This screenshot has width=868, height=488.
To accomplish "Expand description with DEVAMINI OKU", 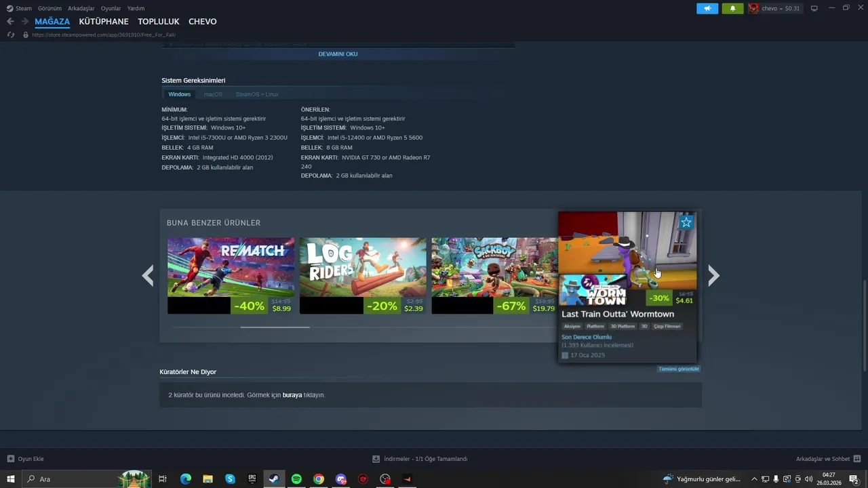I will 338,54.
